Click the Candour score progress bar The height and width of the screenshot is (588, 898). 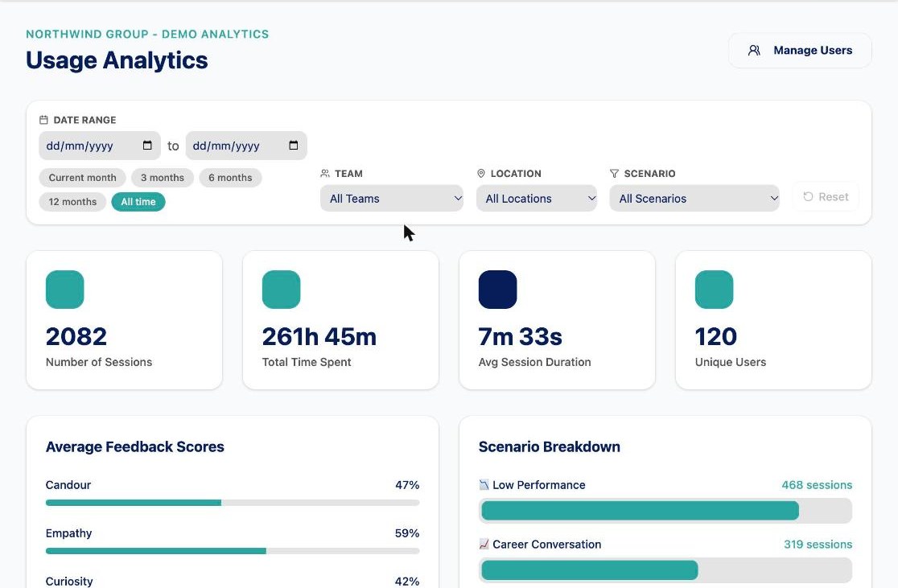pyautogui.click(x=233, y=503)
